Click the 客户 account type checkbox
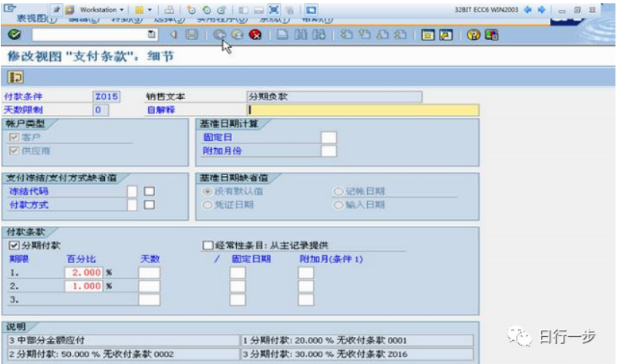 (x=14, y=137)
